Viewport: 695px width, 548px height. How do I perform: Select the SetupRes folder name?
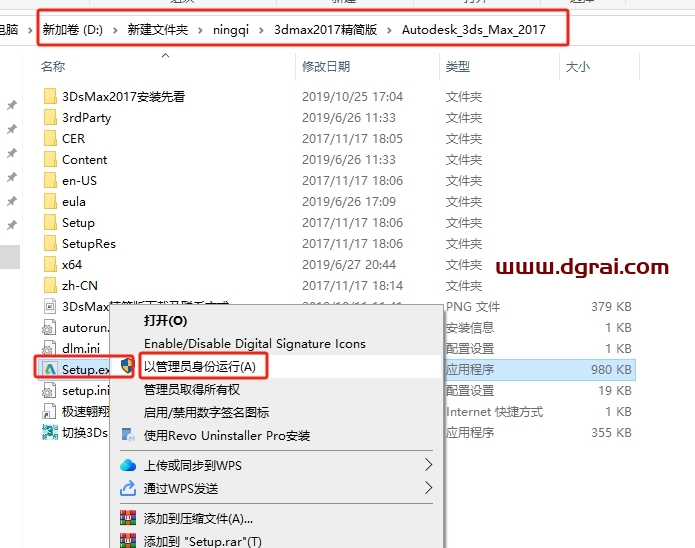[x=89, y=243]
